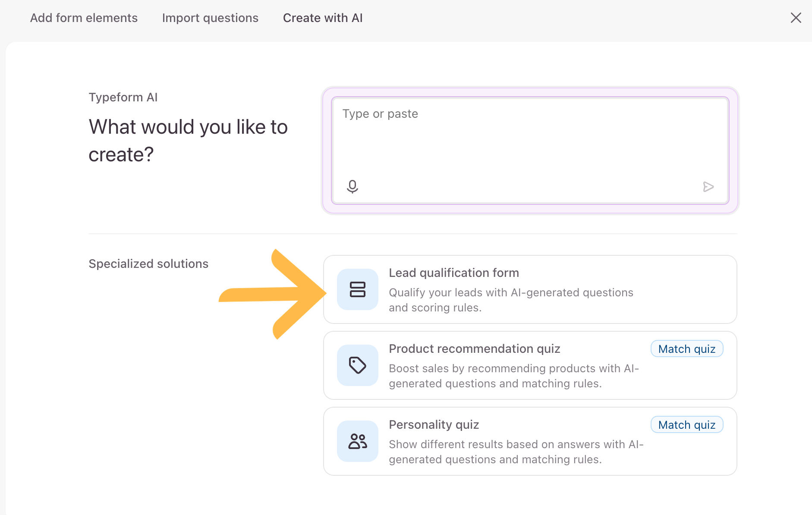Click the people icon for Personality quiz

point(357,441)
